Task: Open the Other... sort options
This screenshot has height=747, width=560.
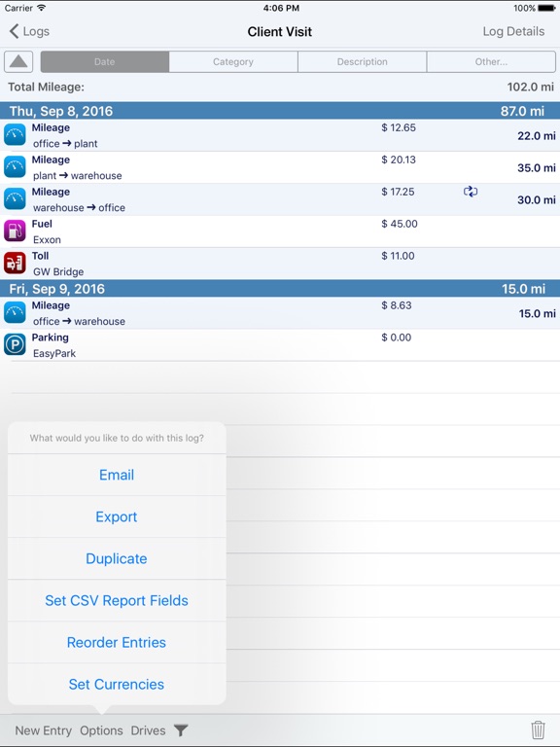Action: click(491, 62)
